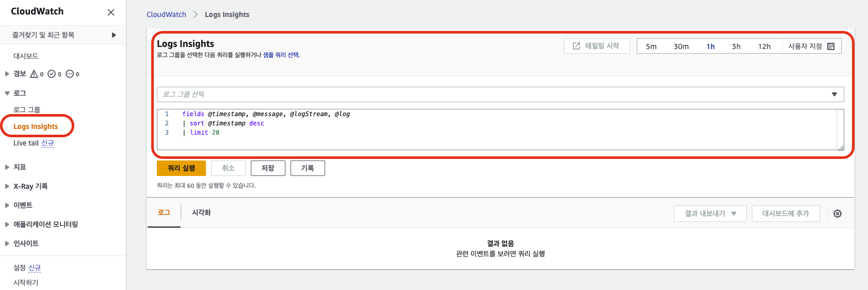This screenshot has width=868, height=290.
Task: Open 시작하기 in the sidebar
Action: tap(26, 282)
